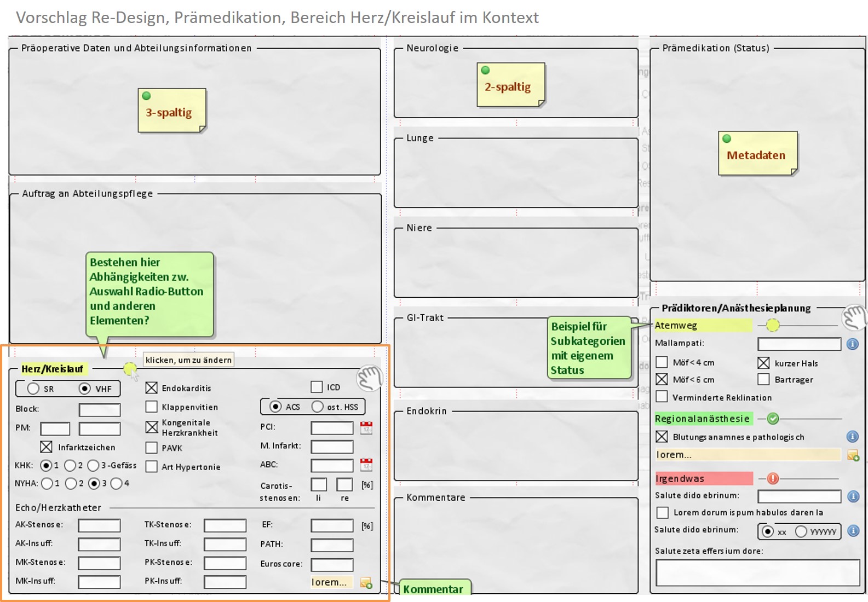This screenshot has height=602, width=868.
Task: Click the yellow status indicator next to Atemweg
Action: (x=772, y=326)
